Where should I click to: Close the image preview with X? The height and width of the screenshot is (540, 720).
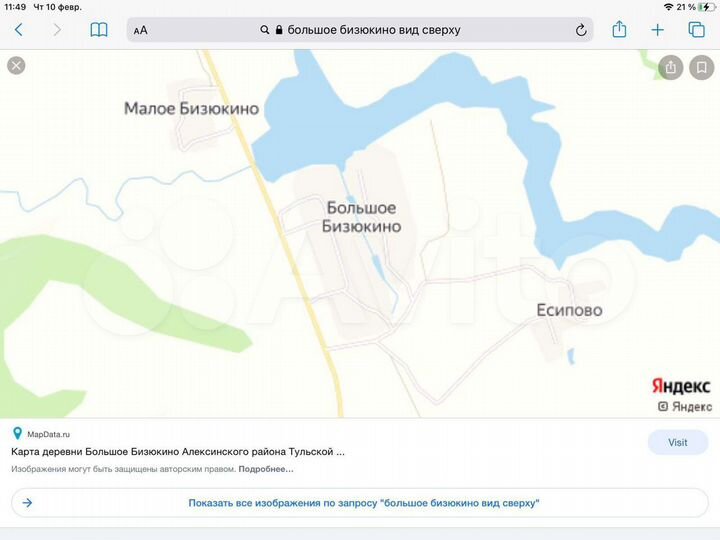click(16, 66)
